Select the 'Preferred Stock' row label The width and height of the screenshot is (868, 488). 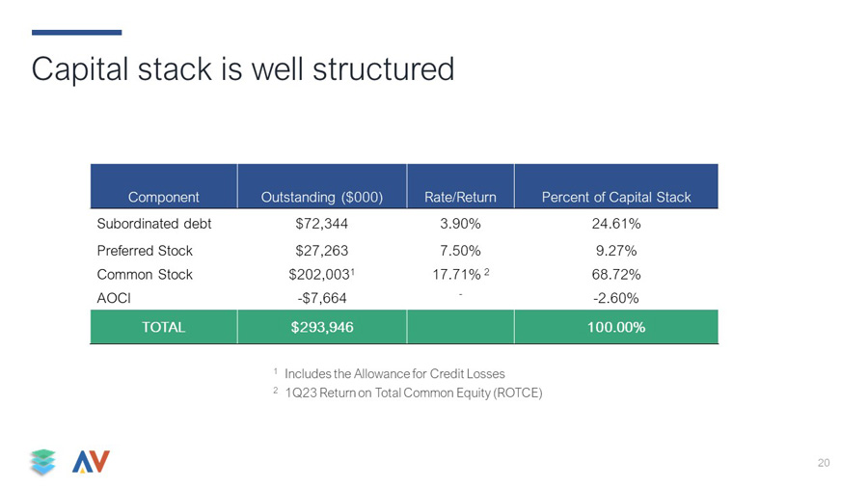click(145, 251)
